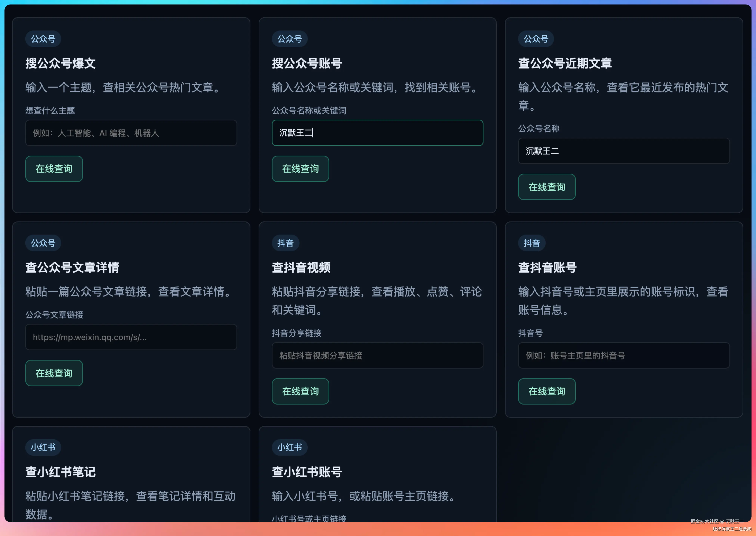Click the 搜公众号爆文 card title
Viewport: 756px width, 536px height.
61,63
